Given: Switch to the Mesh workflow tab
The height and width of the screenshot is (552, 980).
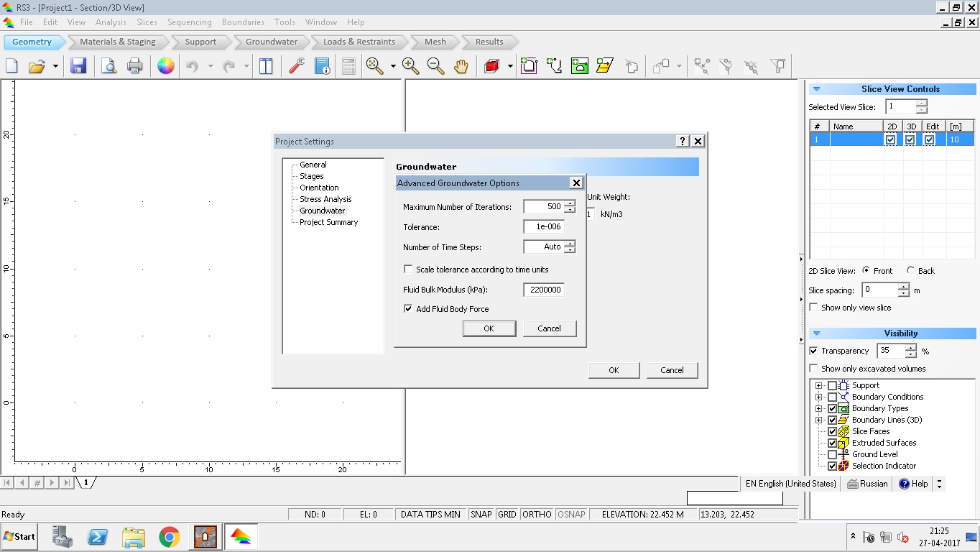Looking at the screenshot, I should [x=435, y=42].
